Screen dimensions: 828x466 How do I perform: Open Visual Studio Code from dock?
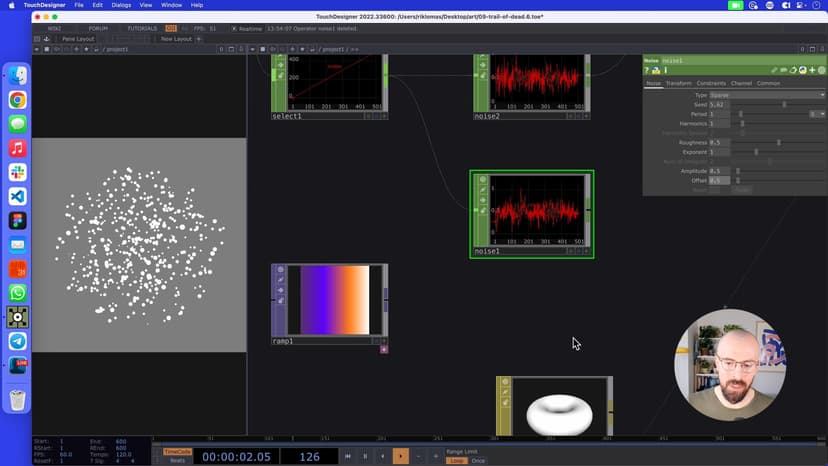click(18, 196)
